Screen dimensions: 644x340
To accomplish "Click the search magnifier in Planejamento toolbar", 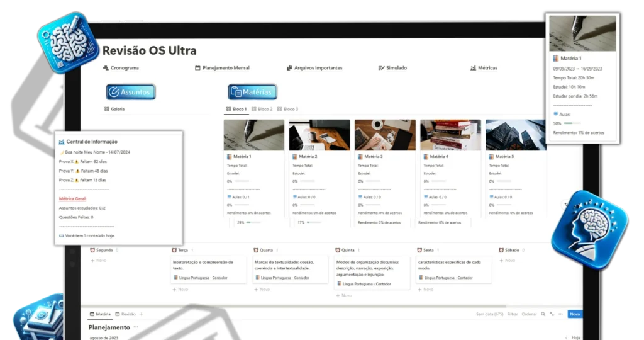I will (x=543, y=314).
